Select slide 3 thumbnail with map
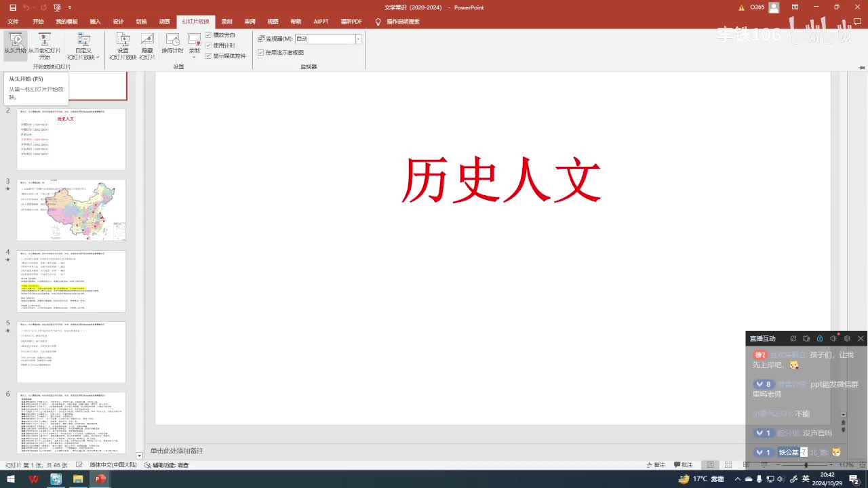Screen dimensions: 868x488 pyautogui.click(x=71, y=210)
